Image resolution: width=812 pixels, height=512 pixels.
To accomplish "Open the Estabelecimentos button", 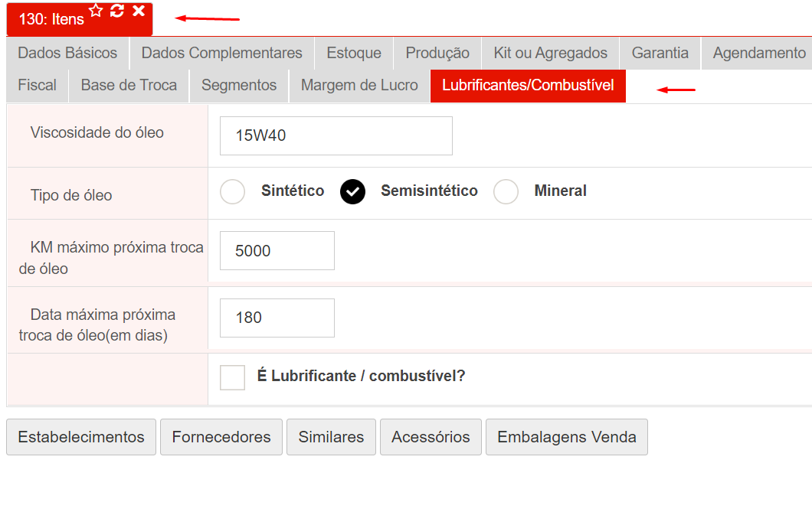I will 81,437.
